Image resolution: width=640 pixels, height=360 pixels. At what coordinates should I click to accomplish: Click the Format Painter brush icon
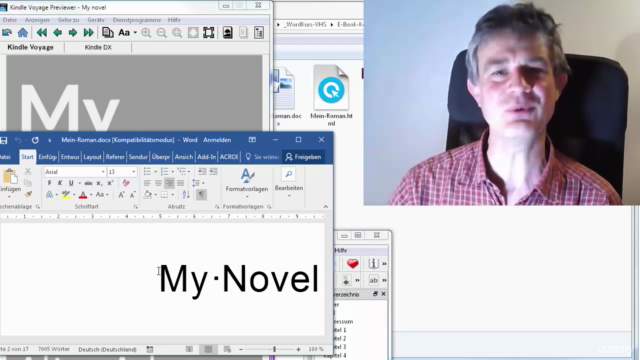[x=28, y=194]
